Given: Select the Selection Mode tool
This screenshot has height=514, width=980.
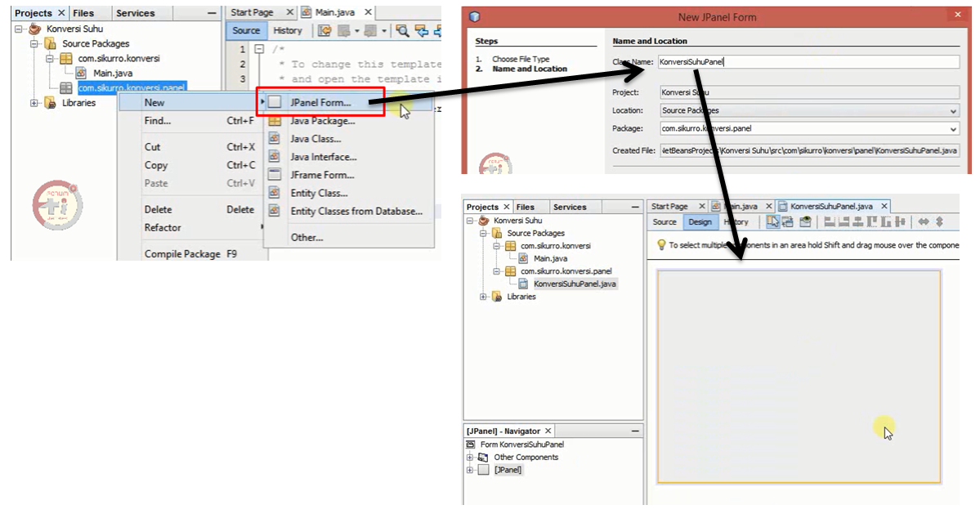Looking at the screenshot, I should point(773,221).
